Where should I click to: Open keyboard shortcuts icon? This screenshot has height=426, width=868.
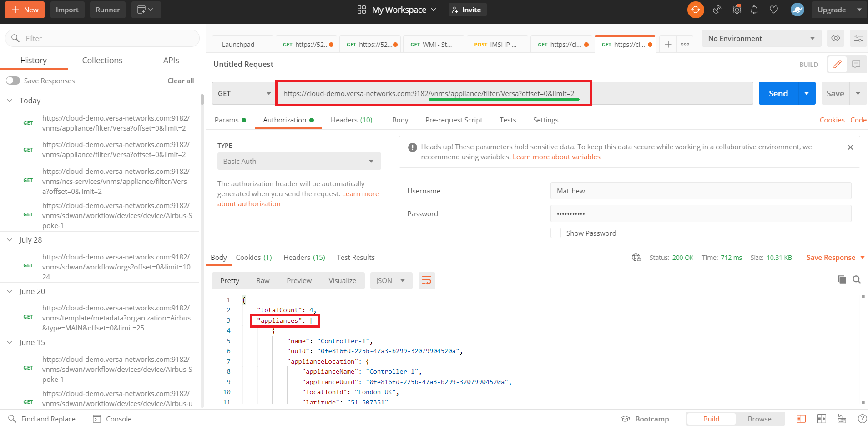(842, 419)
